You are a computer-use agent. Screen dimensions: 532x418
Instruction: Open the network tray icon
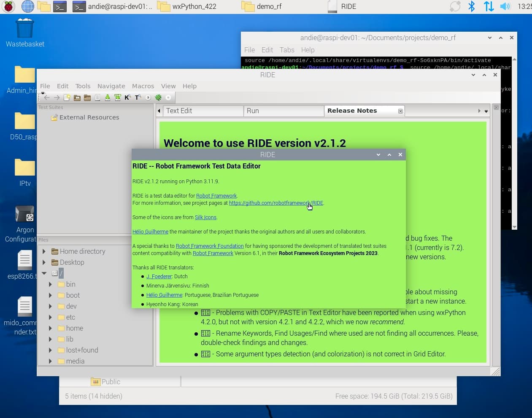489,6
